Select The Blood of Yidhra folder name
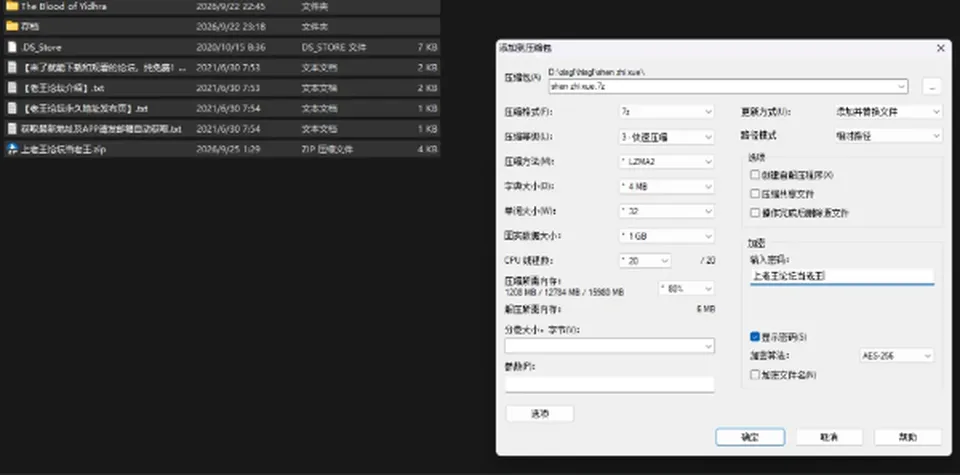The image size is (960, 475). click(64, 7)
